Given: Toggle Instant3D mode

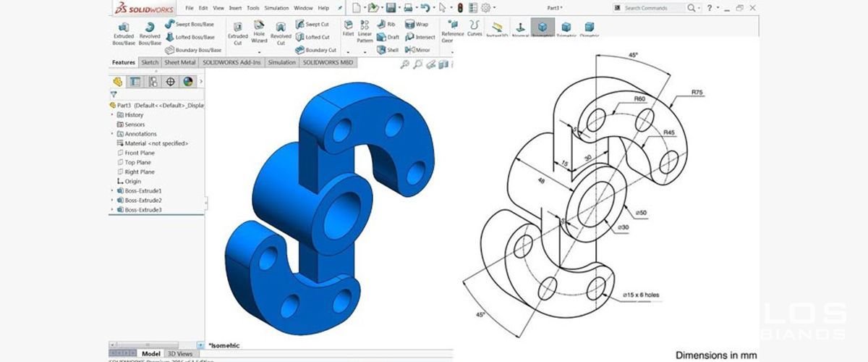Looking at the screenshot, I should [x=498, y=30].
